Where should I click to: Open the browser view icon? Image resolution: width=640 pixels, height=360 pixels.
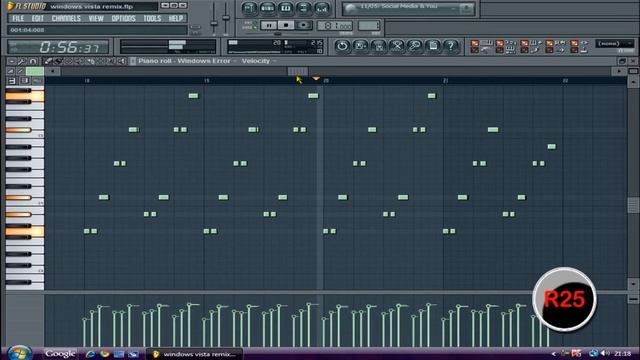coord(304,8)
